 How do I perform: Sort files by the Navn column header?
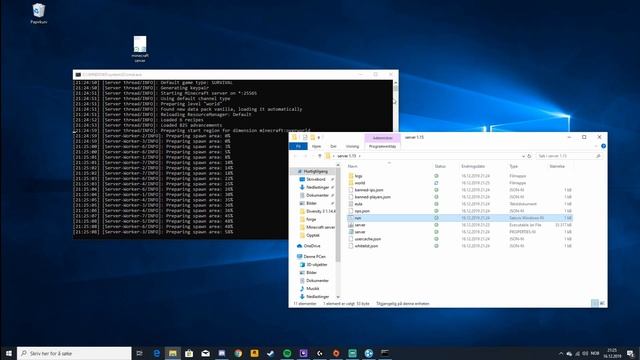point(353,166)
